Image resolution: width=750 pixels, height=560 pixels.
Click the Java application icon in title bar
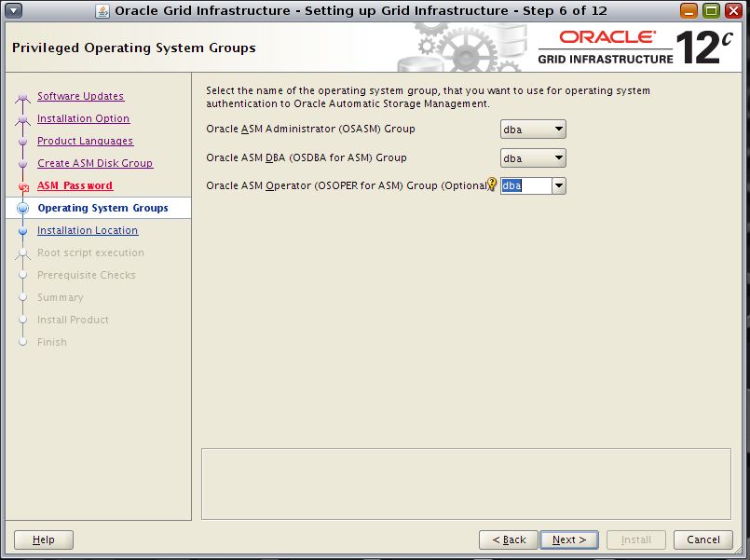pos(102,10)
